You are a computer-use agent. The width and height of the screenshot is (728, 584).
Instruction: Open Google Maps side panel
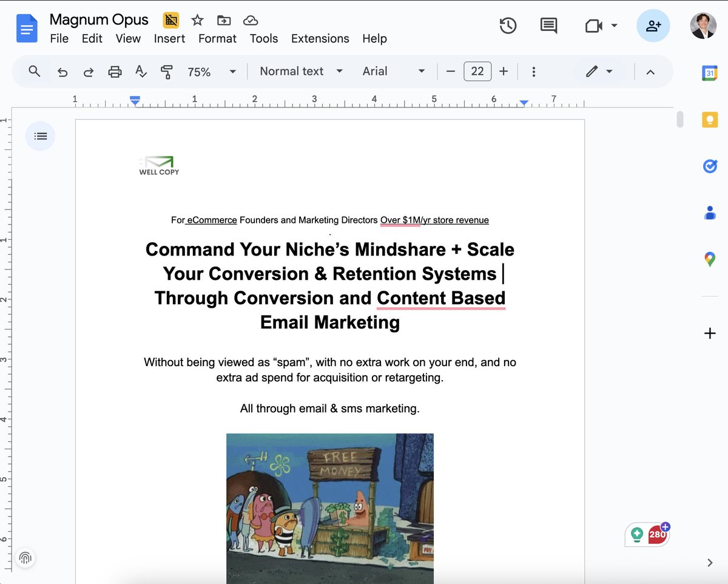710,260
